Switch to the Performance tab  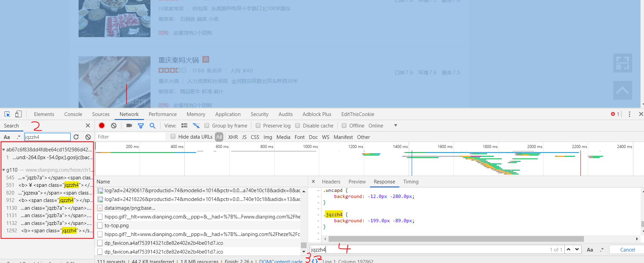pos(163,114)
